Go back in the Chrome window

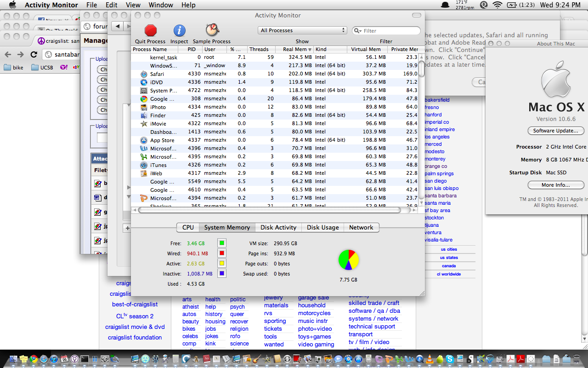point(7,54)
